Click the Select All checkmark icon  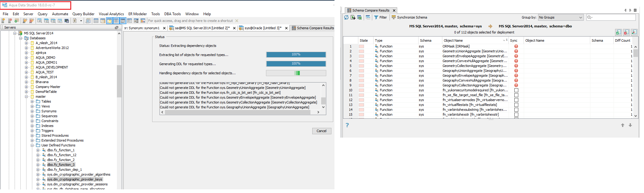click(x=618, y=32)
